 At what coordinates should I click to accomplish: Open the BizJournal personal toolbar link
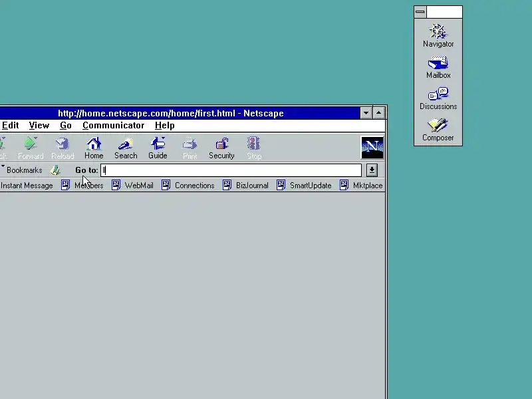(x=245, y=186)
